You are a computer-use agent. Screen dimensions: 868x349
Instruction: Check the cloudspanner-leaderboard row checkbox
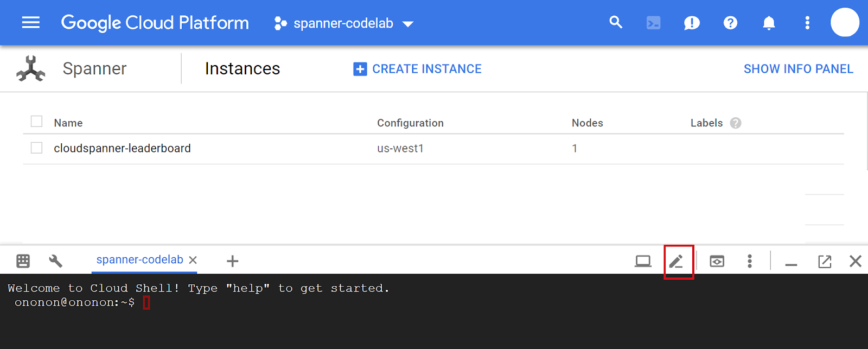click(x=36, y=148)
